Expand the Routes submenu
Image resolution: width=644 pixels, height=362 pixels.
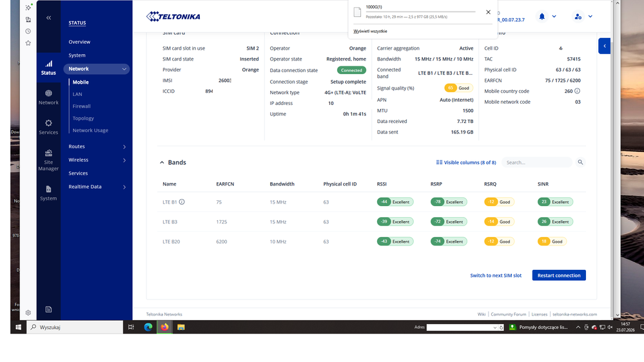click(x=124, y=146)
